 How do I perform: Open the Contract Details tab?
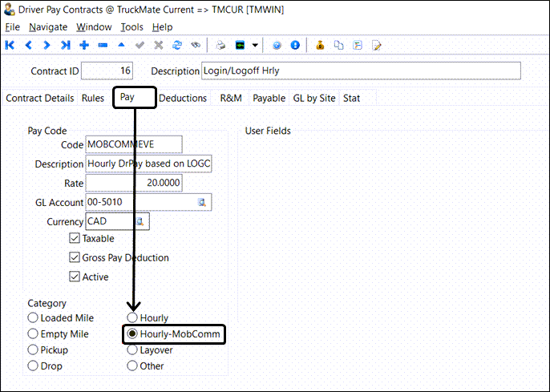click(x=40, y=98)
